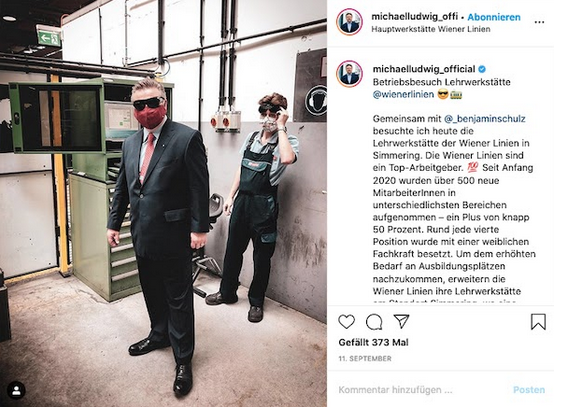Open michaelludwig_offi username in header
Viewport: 569px width, 407px height.
[x=415, y=17]
